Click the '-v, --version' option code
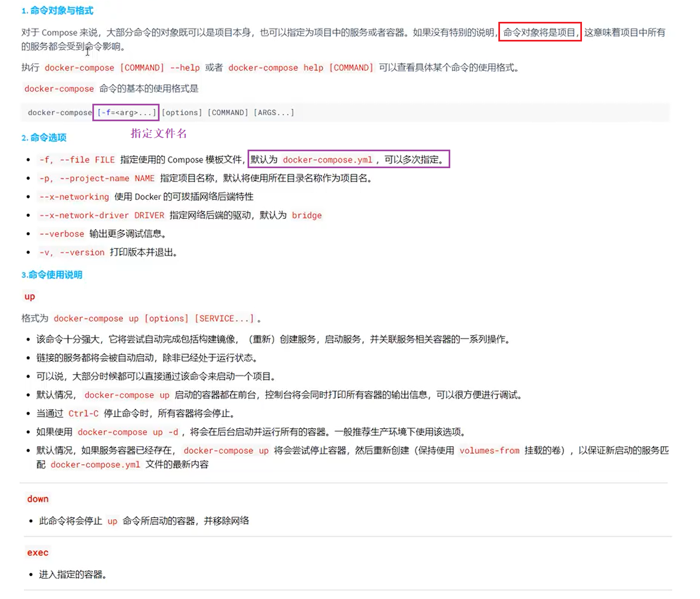Screen dimensions: 700x599 point(72,253)
